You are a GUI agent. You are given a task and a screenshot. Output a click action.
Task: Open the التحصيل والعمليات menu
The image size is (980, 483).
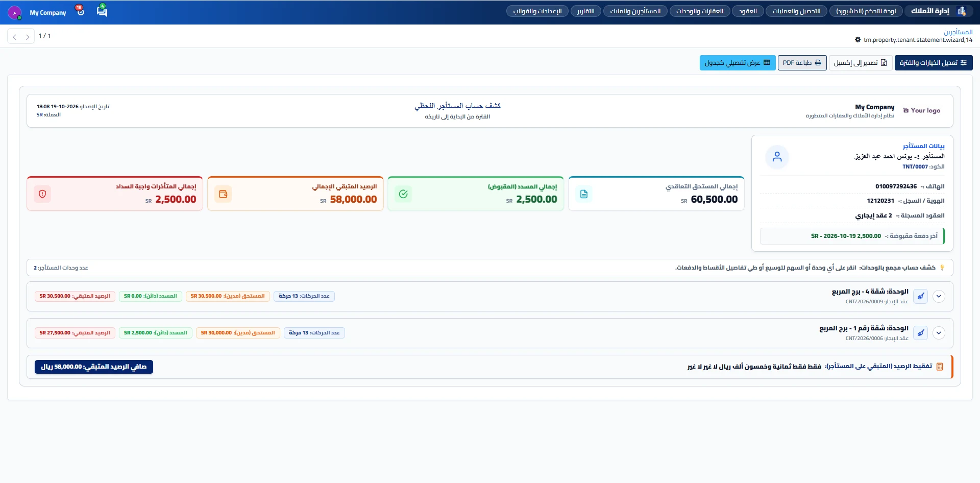point(796,11)
